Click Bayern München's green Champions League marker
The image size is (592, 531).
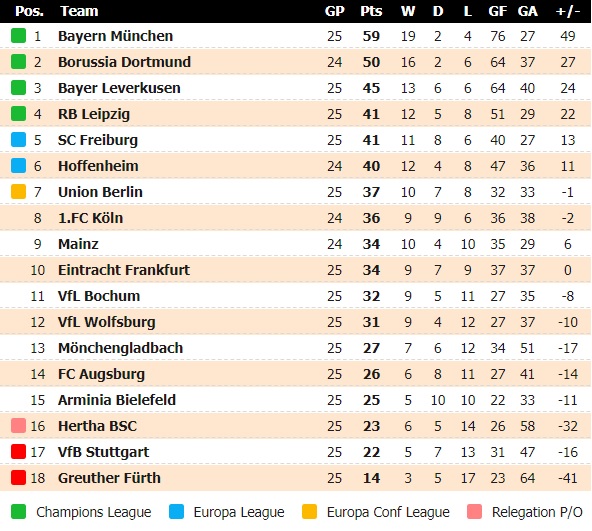point(18,36)
